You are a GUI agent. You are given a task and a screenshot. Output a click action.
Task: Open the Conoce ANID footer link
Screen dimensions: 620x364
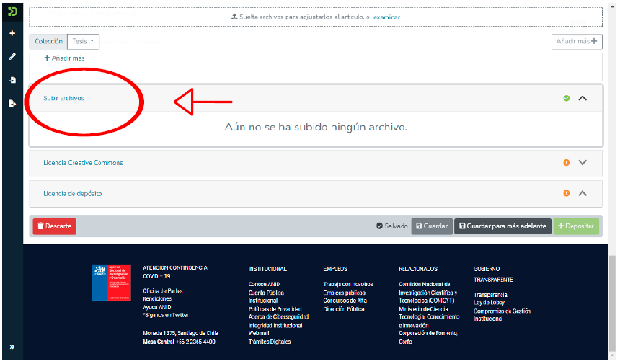pos(264,284)
